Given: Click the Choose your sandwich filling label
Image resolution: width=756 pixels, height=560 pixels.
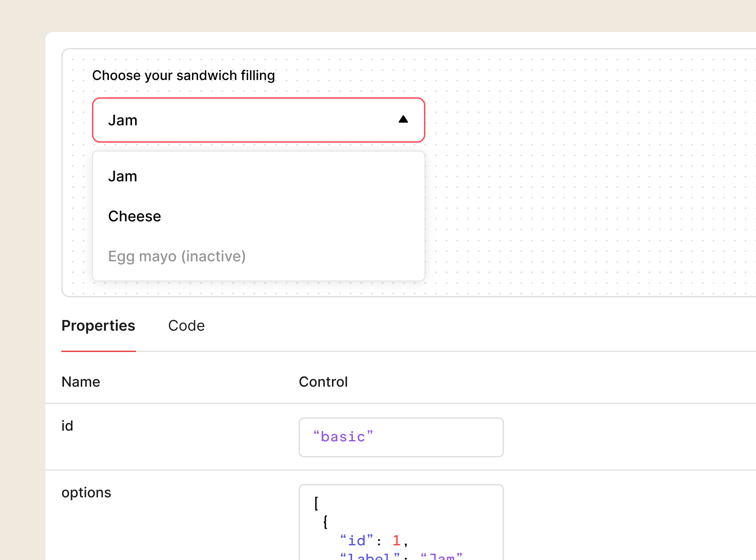Looking at the screenshot, I should 184,76.
